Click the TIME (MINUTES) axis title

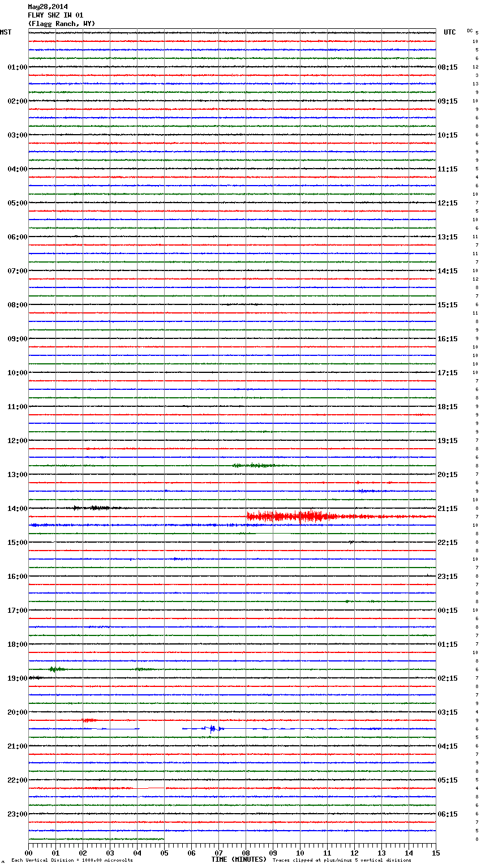[x=239, y=860]
